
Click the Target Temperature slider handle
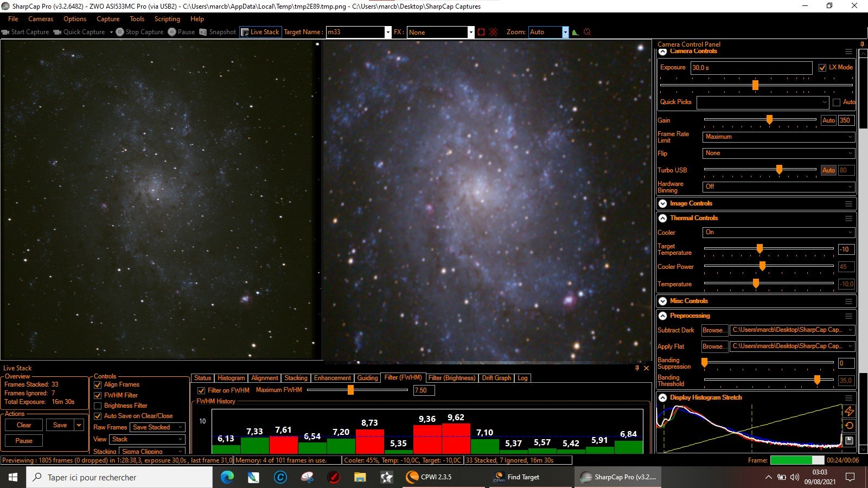click(759, 249)
